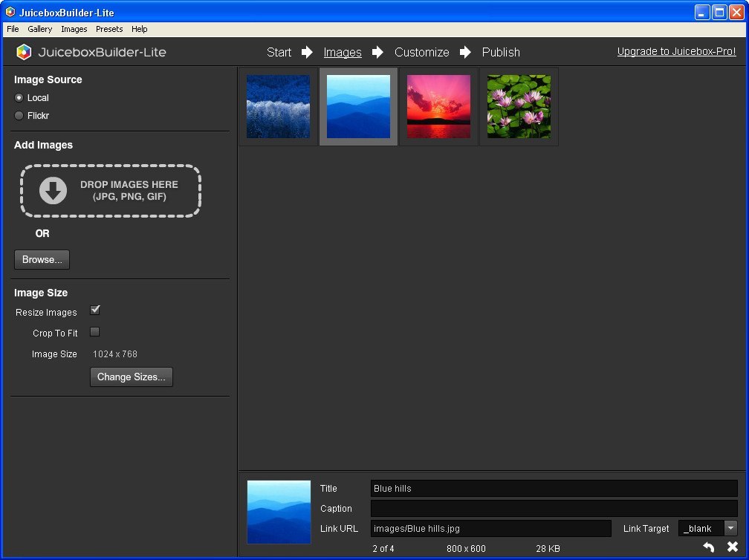Click the arrow icon between Customize and Publish
Viewport: 749px width, 560px height.
pyautogui.click(x=466, y=52)
